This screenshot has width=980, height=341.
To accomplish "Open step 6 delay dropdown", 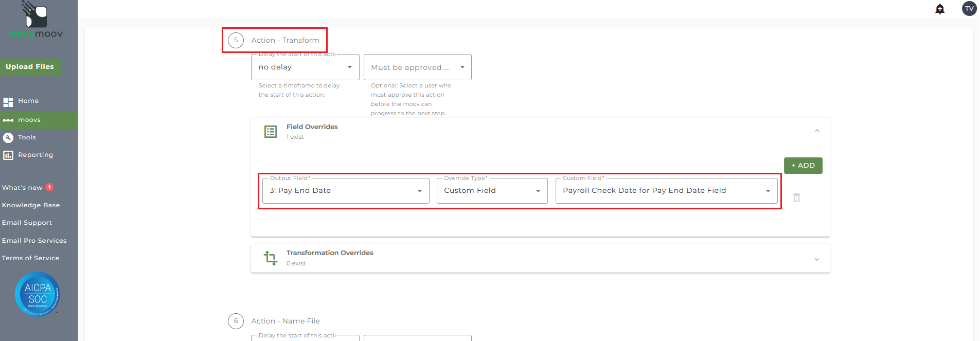I will [305, 337].
